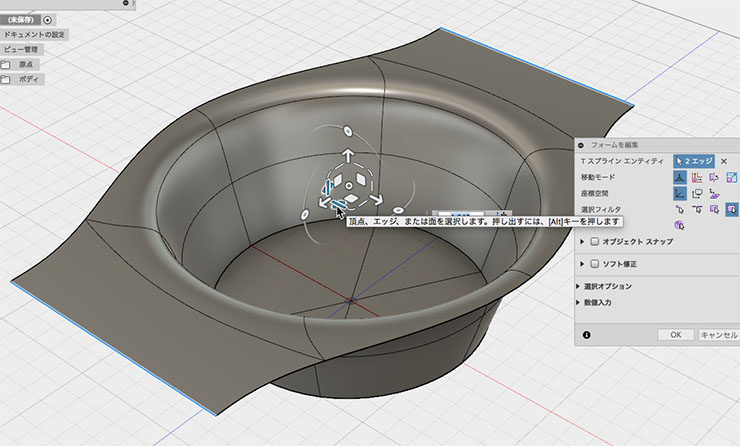The image size is (740, 446).
Task: Enable the ソフト修正 checkbox
Action: coord(595,264)
